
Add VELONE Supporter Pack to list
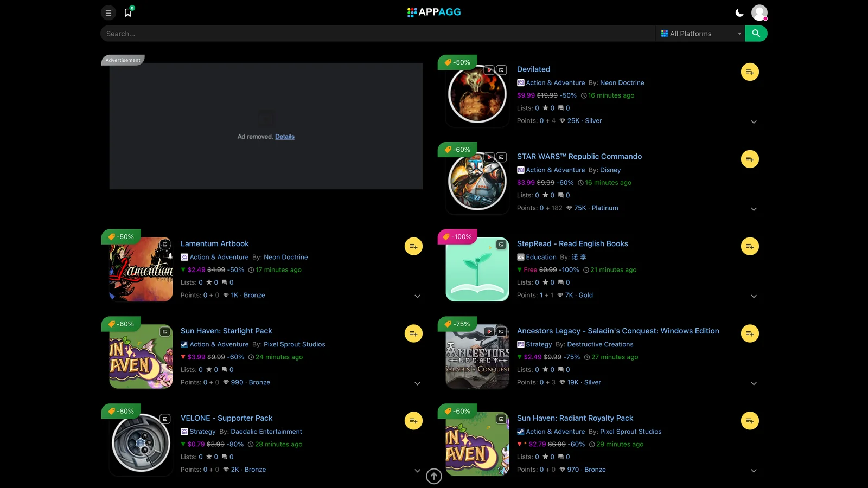pyautogui.click(x=413, y=421)
